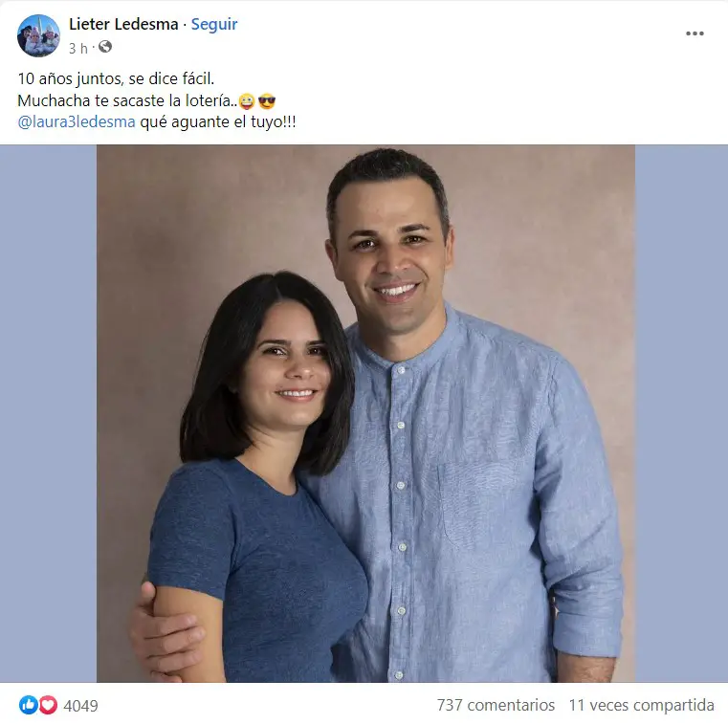The image size is (728, 724).
Task: Click the red heart Love reaction icon
Action: [48, 705]
